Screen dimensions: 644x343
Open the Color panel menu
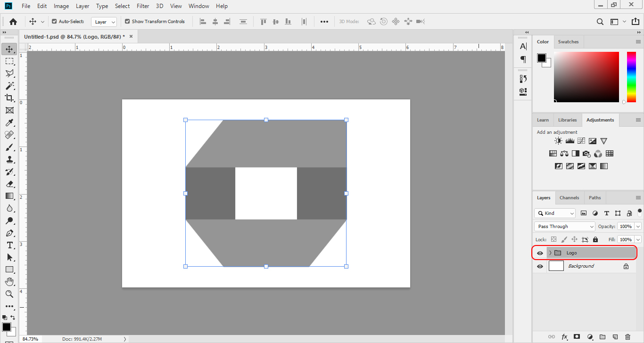tap(638, 41)
